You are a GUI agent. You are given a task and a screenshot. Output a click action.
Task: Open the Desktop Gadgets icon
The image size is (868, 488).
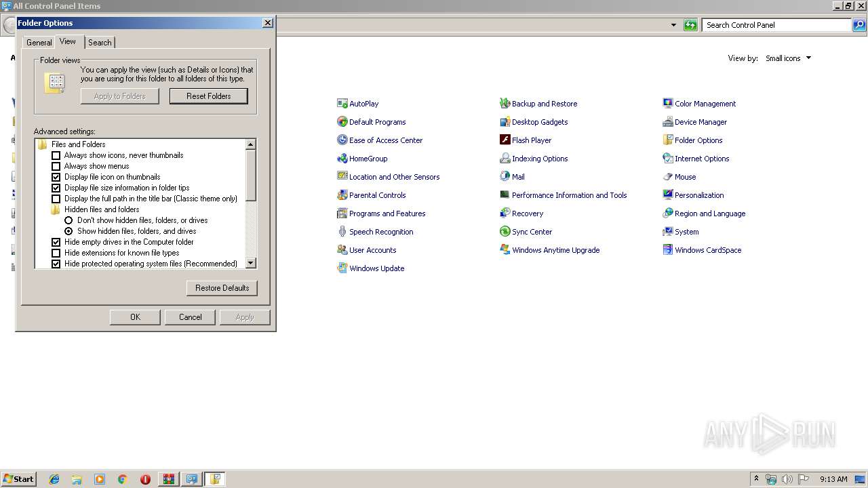534,122
